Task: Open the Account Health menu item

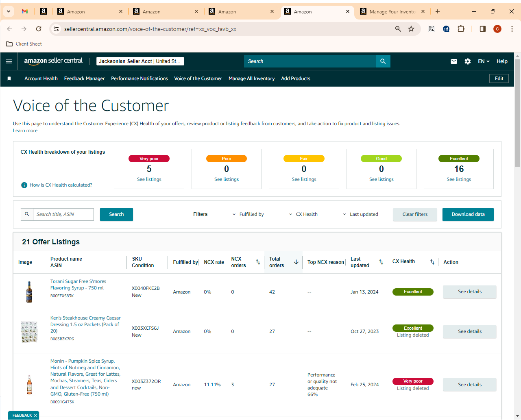Action: click(x=41, y=78)
